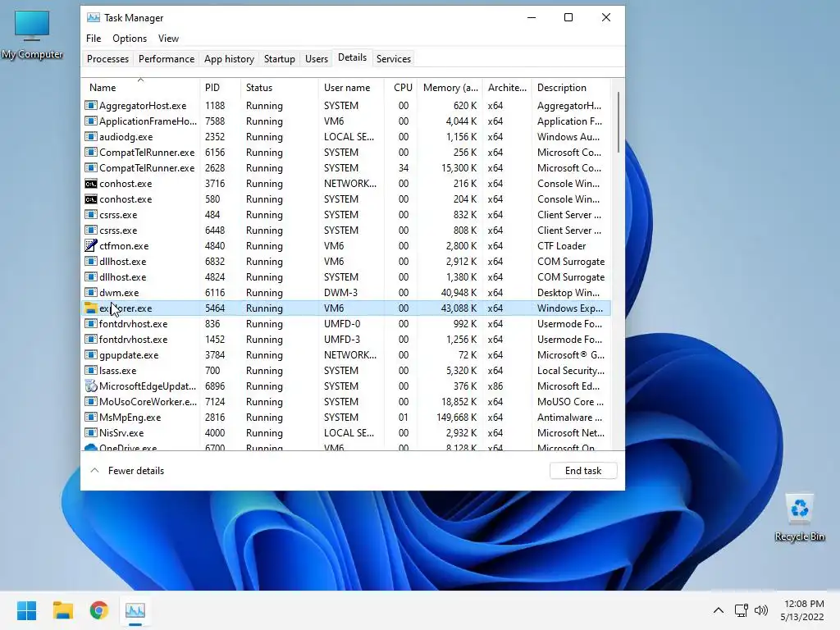Launch Google Chrome from the taskbar
This screenshot has width=840, height=630.
click(x=99, y=610)
